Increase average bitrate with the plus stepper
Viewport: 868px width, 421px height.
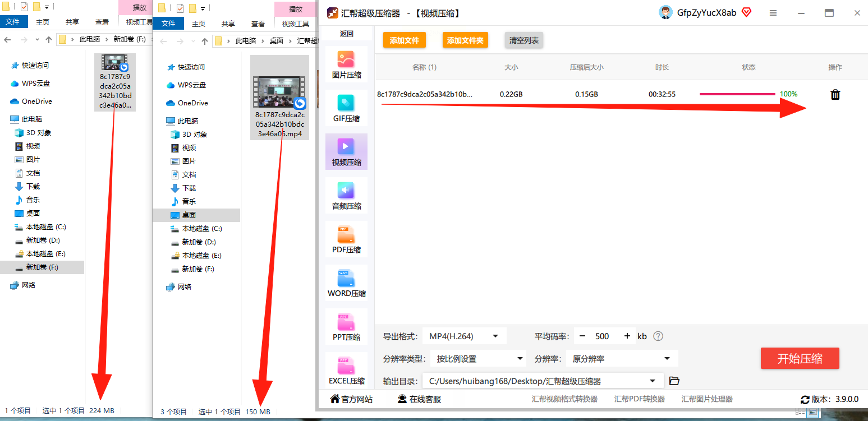coord(627,336)
